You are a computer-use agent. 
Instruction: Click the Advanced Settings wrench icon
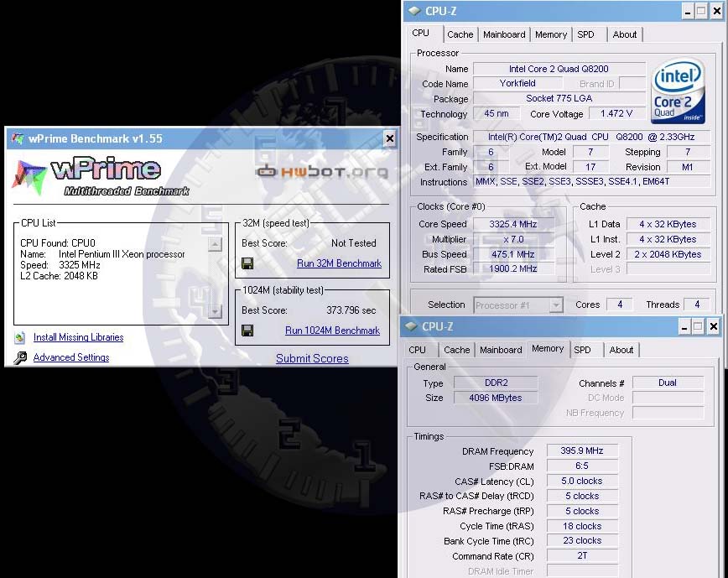[x=20, y=357]
